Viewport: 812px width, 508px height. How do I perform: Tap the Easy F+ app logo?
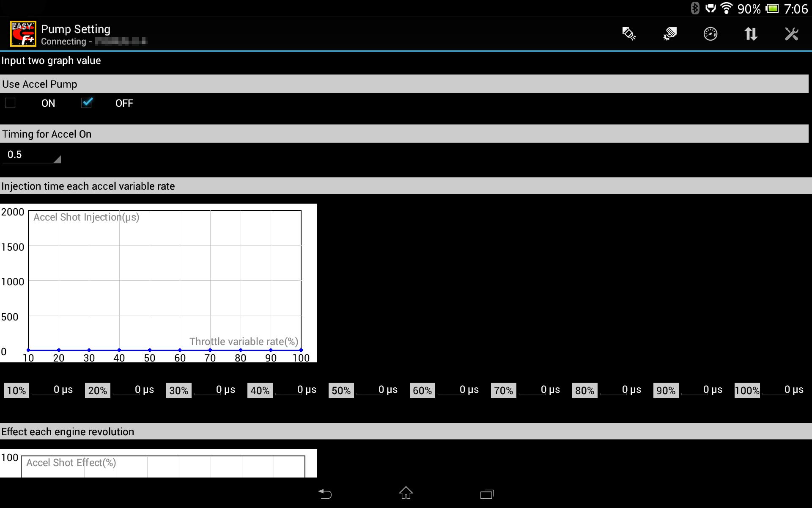click(x=23, y=34)
